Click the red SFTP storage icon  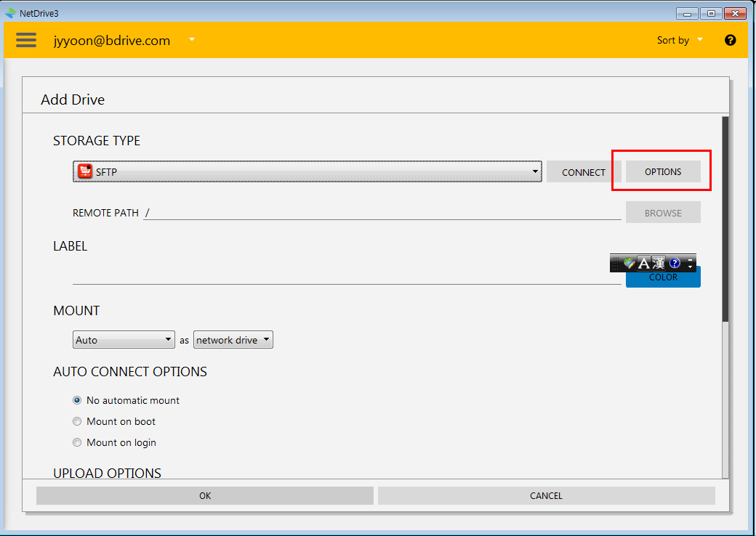point(85,171)
